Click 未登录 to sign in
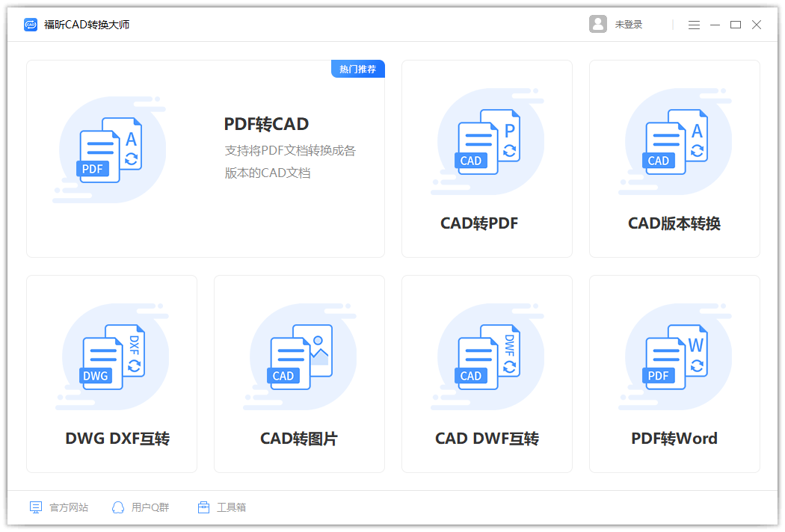 coord(630,23)
